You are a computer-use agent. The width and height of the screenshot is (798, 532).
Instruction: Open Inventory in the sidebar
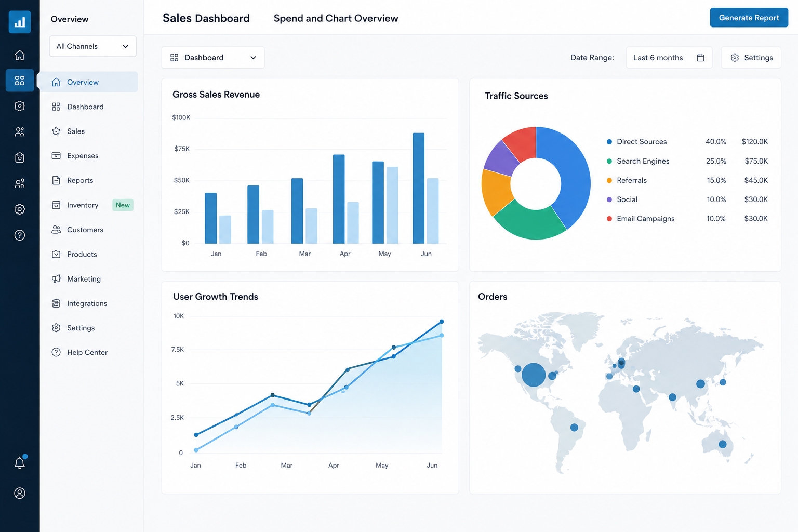[x=83, y=205]
